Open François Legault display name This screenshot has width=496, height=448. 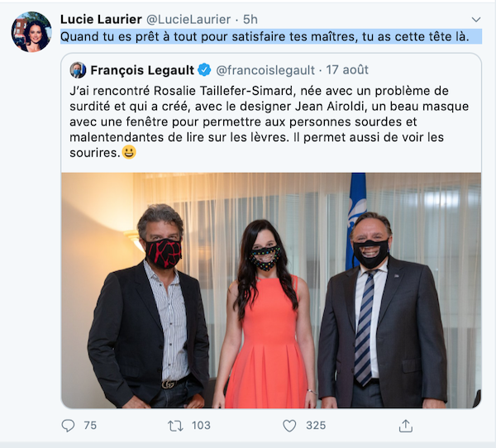[x=142, y=70]
